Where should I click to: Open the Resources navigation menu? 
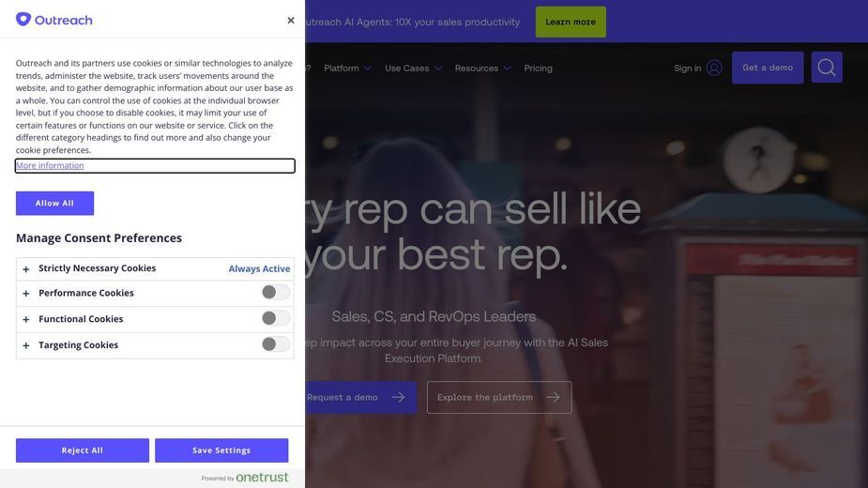pos(482,69)
